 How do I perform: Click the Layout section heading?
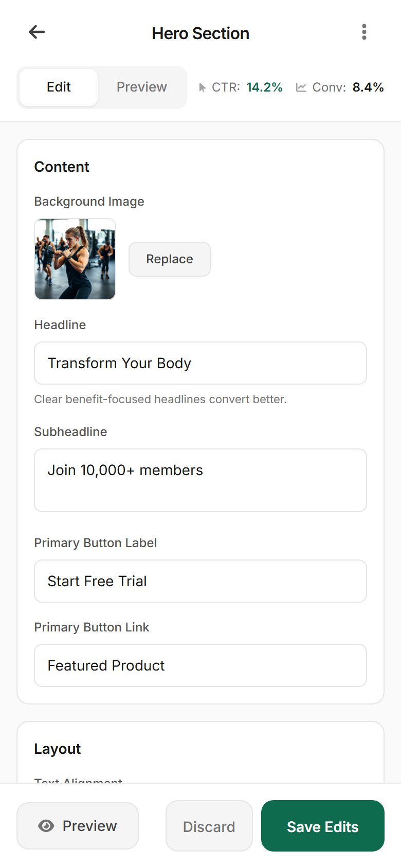pyautogui.click(x=58, y=749)
